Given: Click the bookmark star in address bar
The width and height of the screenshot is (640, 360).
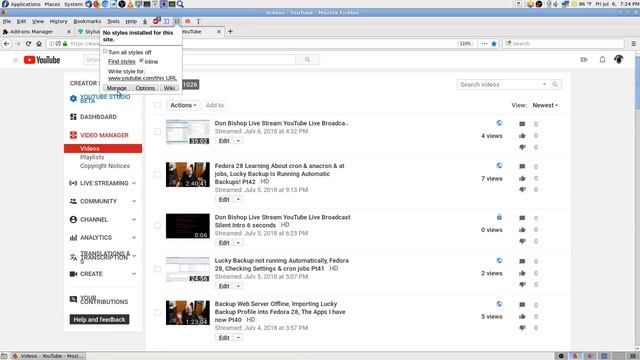Looking at the screenshot, I should coord(494,43).
